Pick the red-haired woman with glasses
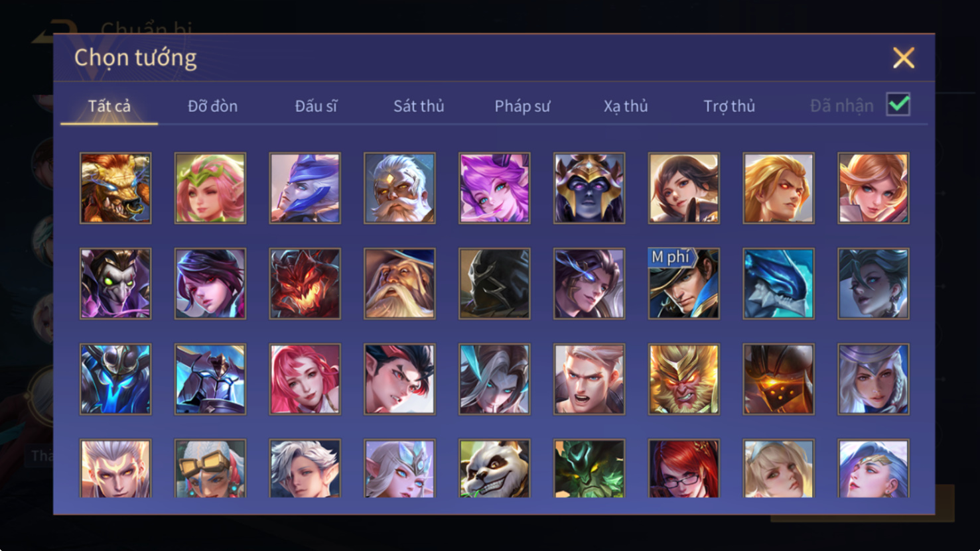 click(684, 469)
